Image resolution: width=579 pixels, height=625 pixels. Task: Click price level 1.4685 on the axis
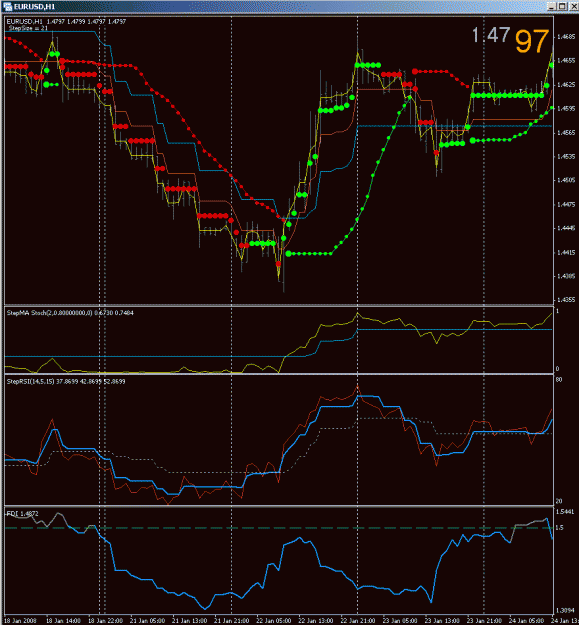tap(565, 37)
